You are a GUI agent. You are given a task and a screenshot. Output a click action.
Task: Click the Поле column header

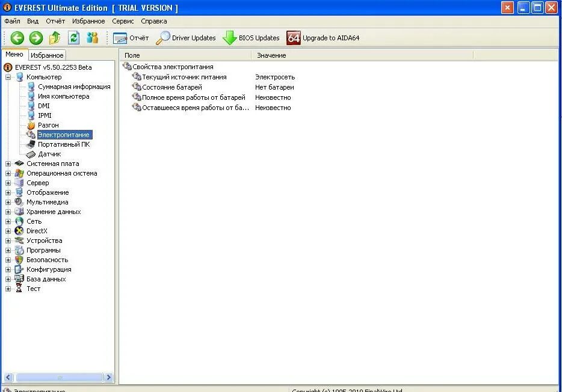click(x=185, y=55)
